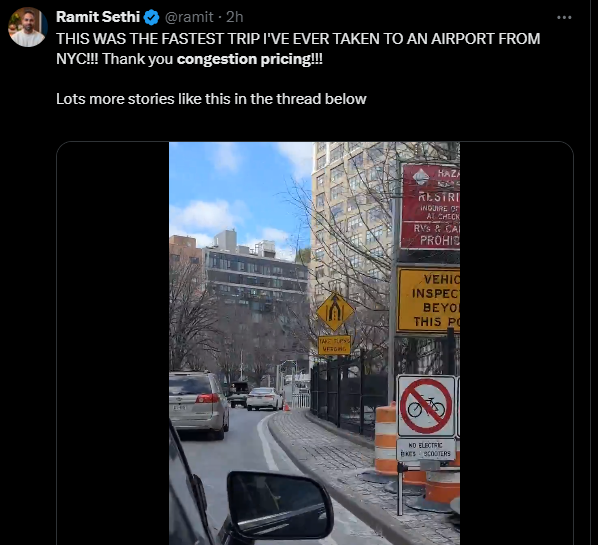Click the blue verified badge icon
Screen dimensions: 598x545
pos(152,17)
